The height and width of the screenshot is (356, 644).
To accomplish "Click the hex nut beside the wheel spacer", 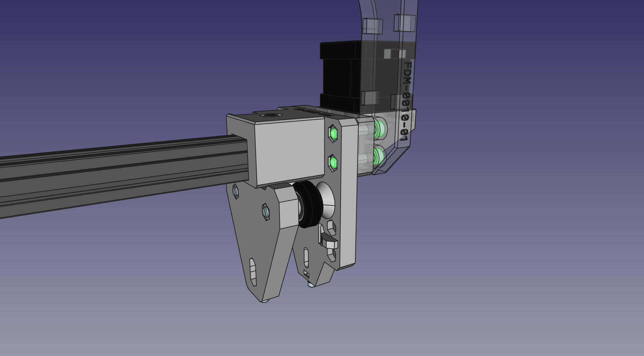I will click(265, 212).
